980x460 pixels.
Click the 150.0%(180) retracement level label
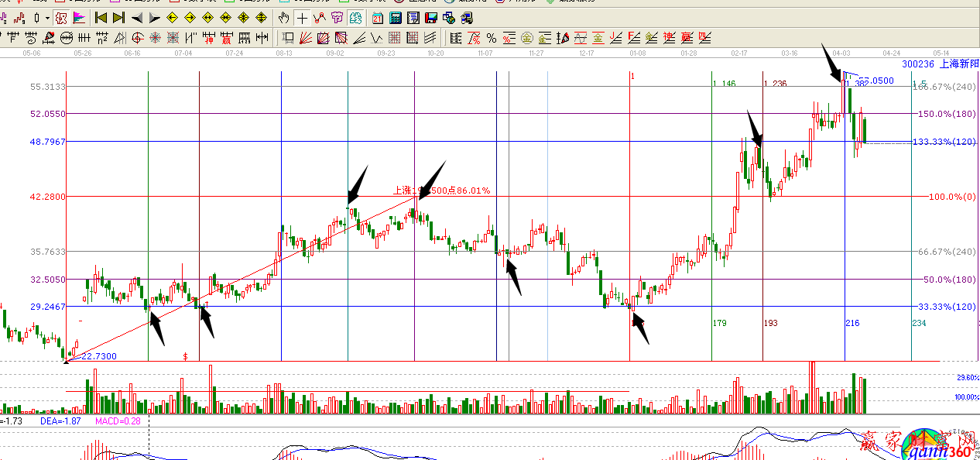944,114
